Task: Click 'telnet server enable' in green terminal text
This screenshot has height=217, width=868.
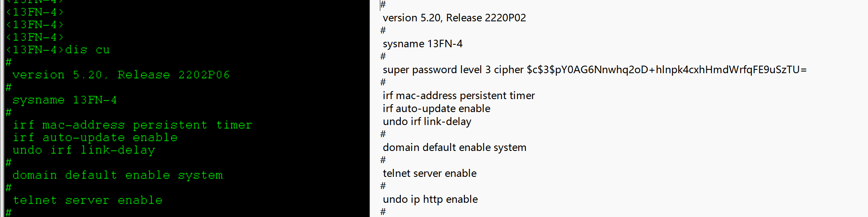Action: pyautogui.click(x=87, y=200)
